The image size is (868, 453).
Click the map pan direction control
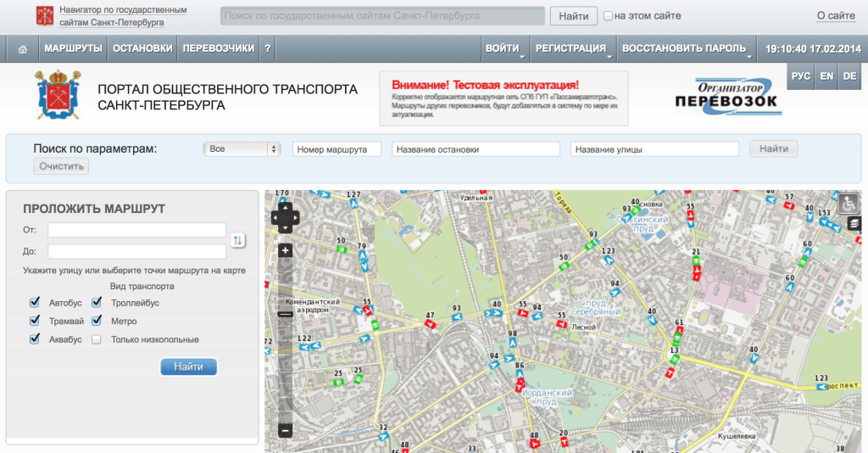286,217
